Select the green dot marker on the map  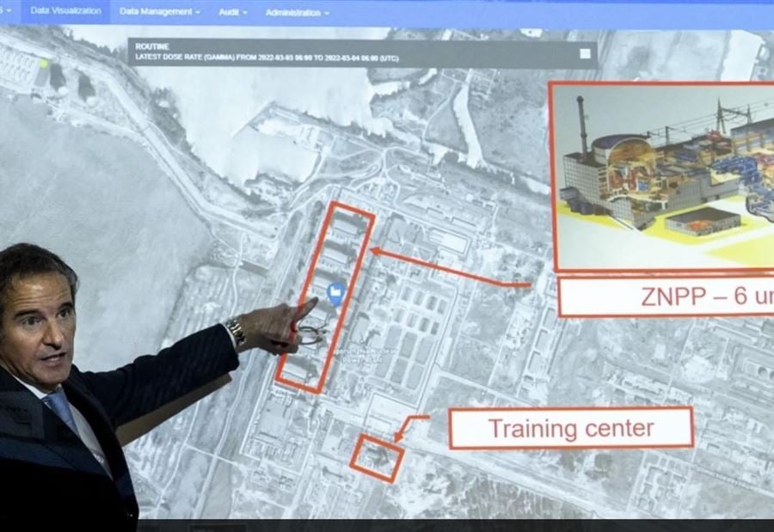point(43,63)
